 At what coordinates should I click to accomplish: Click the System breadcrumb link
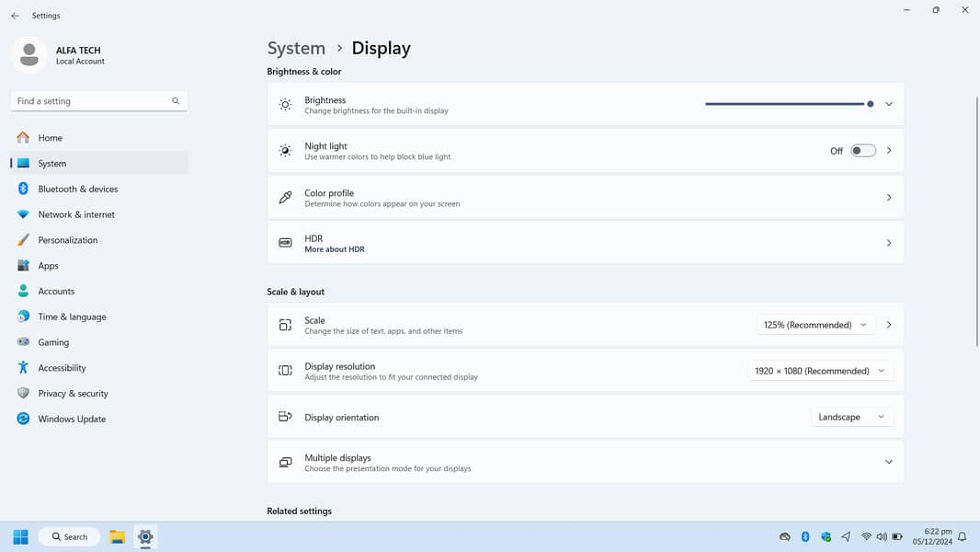(296, 48)
